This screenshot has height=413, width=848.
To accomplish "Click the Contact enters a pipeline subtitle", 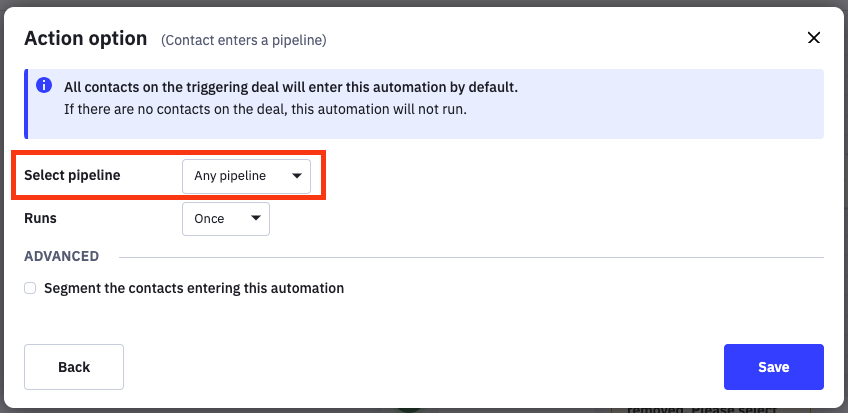I will point(243,40).
